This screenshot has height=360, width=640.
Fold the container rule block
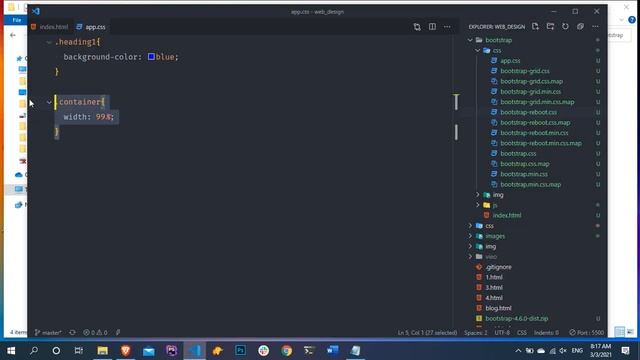49,102
